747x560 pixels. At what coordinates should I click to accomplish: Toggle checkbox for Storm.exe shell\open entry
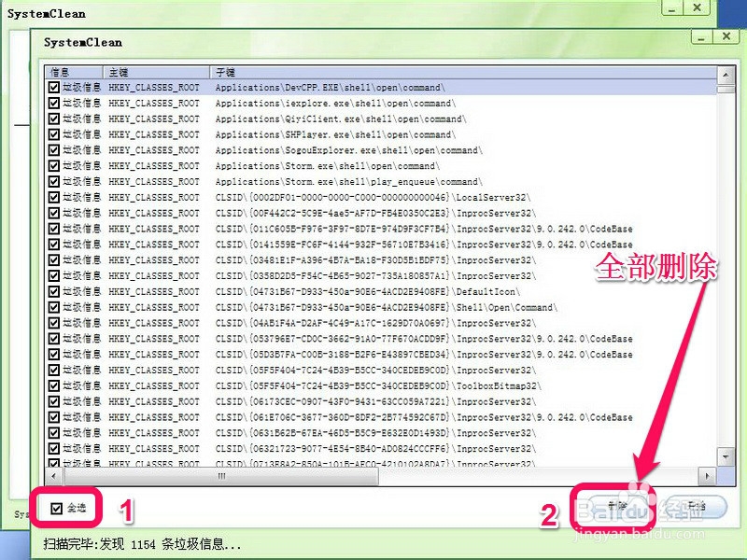coord(54,166)
